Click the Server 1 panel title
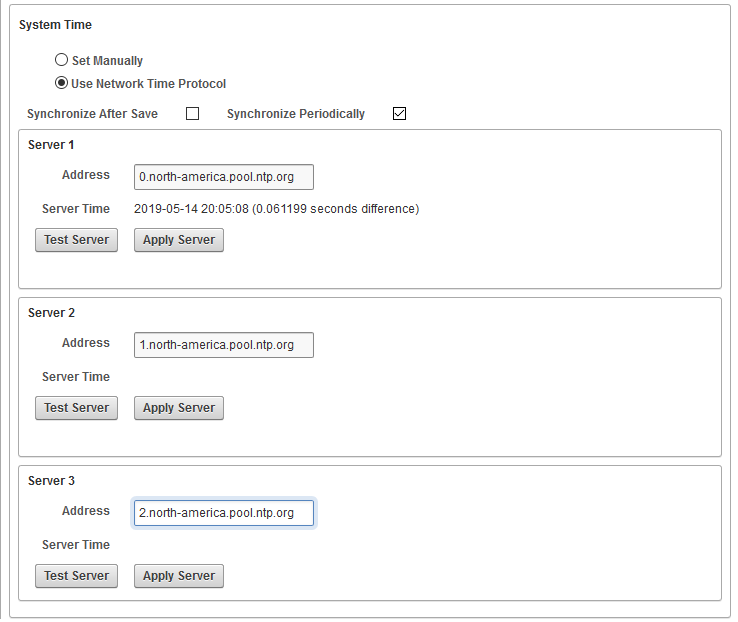The height and width of the screenshot is (622, 738). coord(51,145)
